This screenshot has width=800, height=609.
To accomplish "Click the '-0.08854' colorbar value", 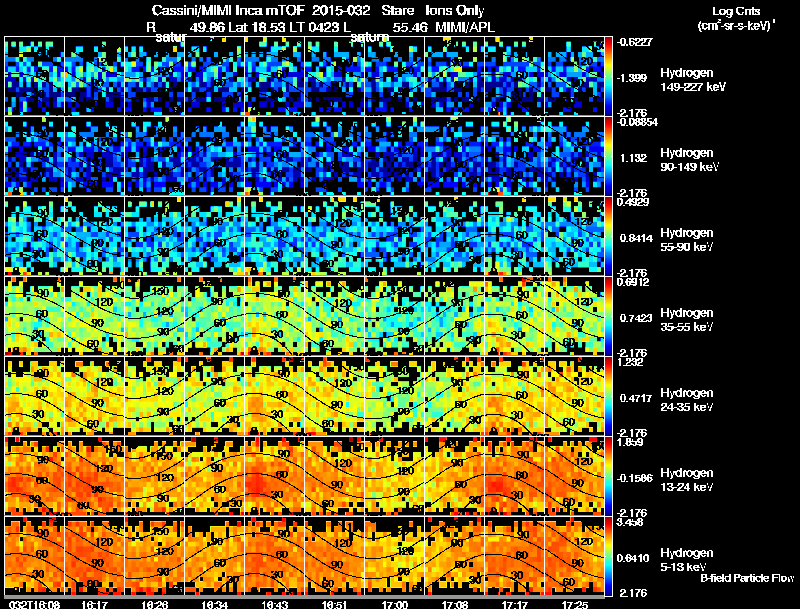I will click(637, 122).
